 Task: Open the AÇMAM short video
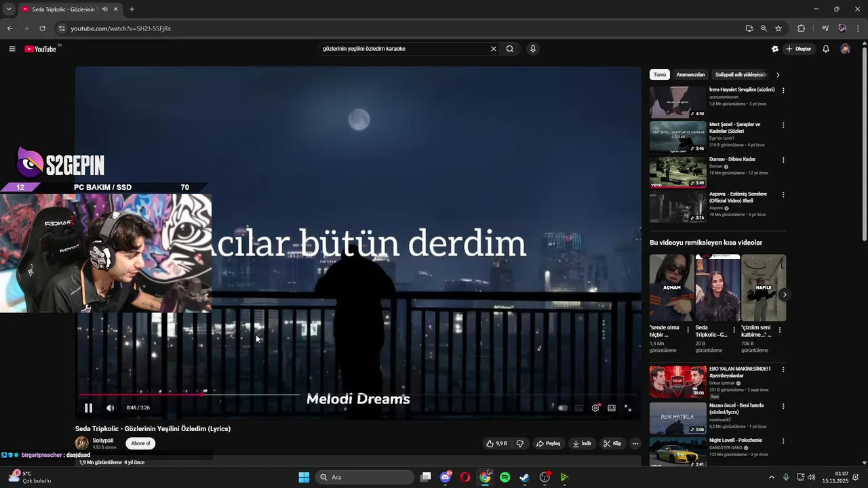tap(671, 288)
